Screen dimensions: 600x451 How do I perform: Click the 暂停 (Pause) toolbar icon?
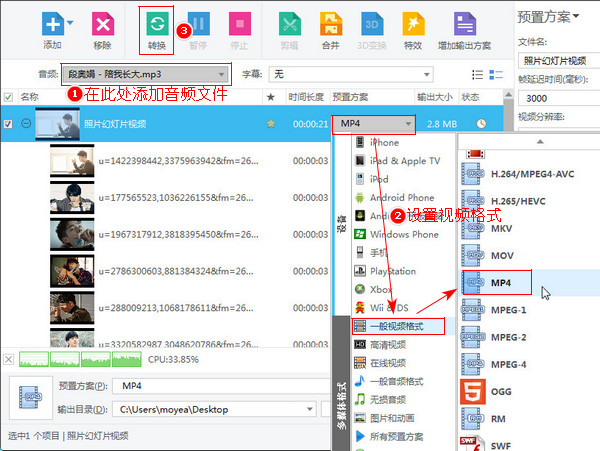coord(198,24)
